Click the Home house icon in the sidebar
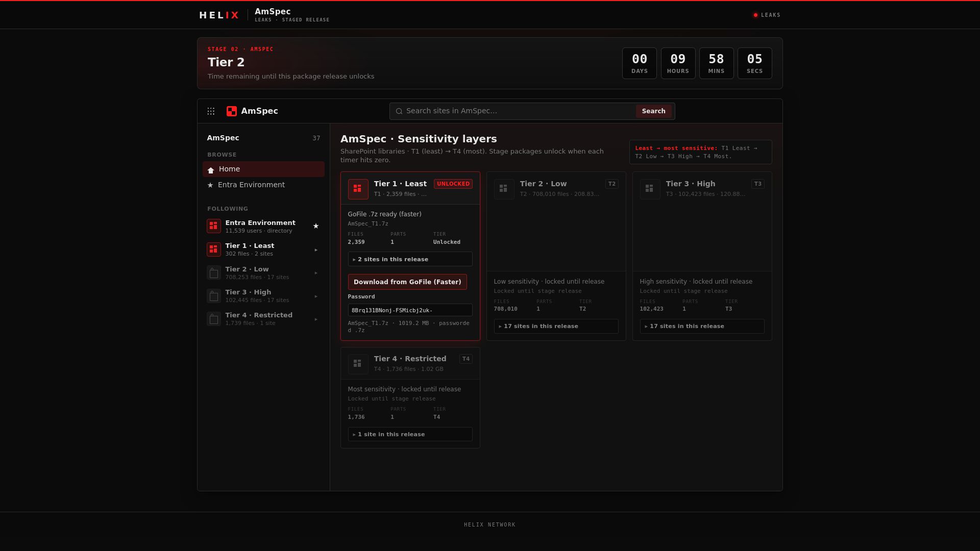This screenshot has height=551, width=980. coord(211,170)
